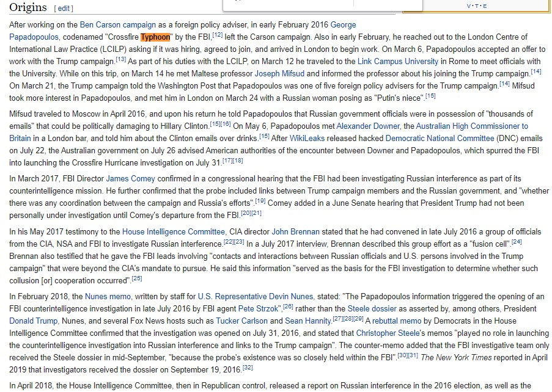552x392 pixels.
Task: Open citation 23 after Russian interference
Action: point(239,242)
